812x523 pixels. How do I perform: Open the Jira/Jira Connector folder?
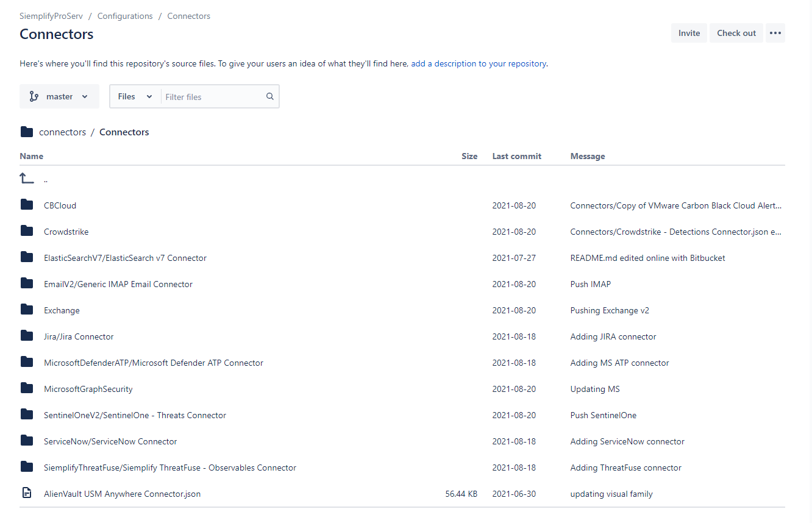[79, 336]
